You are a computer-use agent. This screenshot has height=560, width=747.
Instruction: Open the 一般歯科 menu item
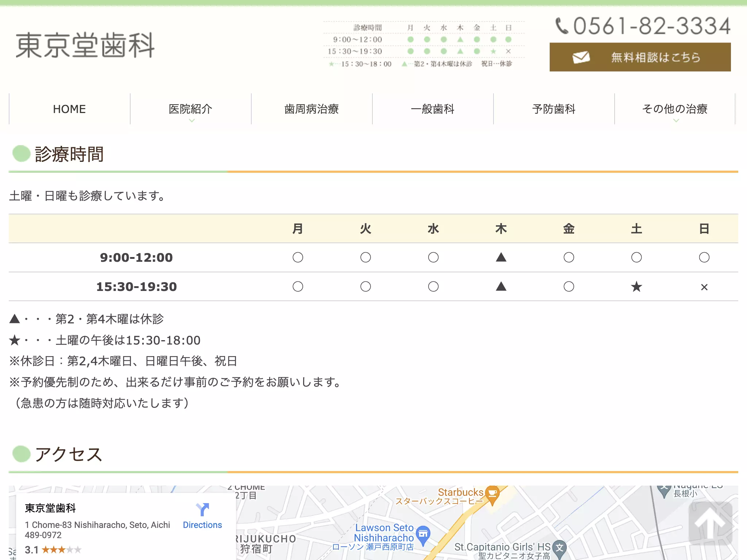433,109
